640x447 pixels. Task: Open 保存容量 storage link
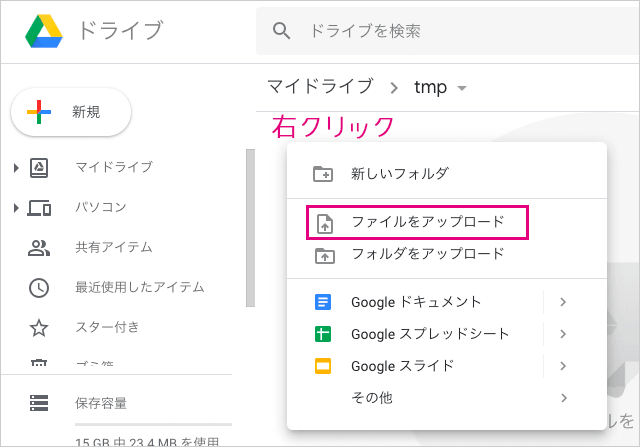[101, 403]
